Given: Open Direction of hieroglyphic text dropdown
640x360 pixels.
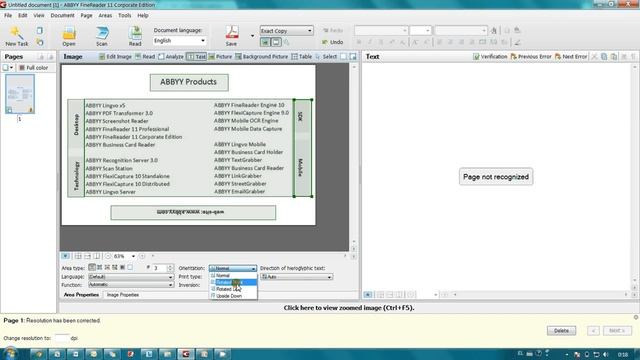Looking at the screenshot, I should 296,277.
